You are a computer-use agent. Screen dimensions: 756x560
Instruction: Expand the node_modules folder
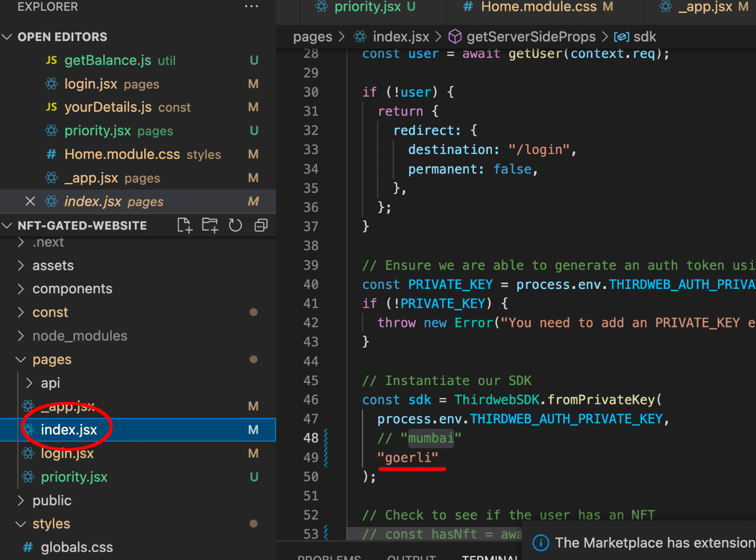pyautogui.click(x=21, y=336)
